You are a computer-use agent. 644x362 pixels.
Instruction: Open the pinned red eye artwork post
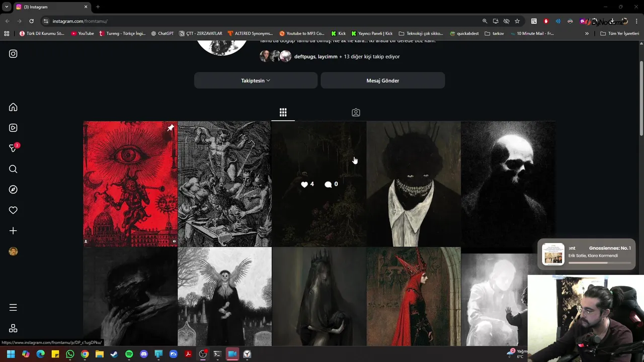[130, 184]
